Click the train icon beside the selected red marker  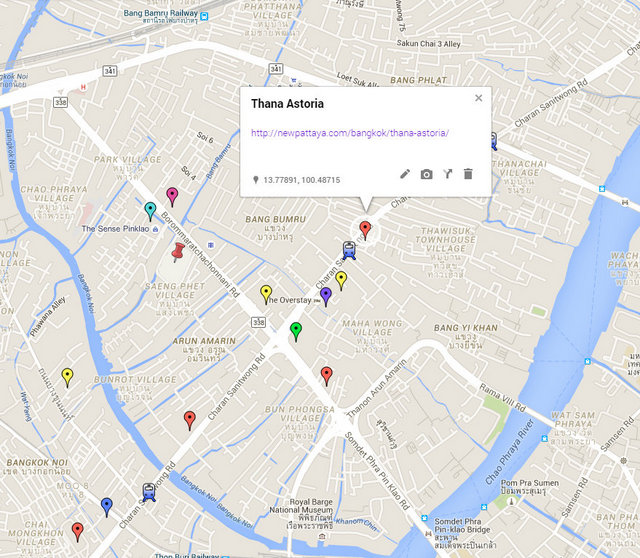349,250
